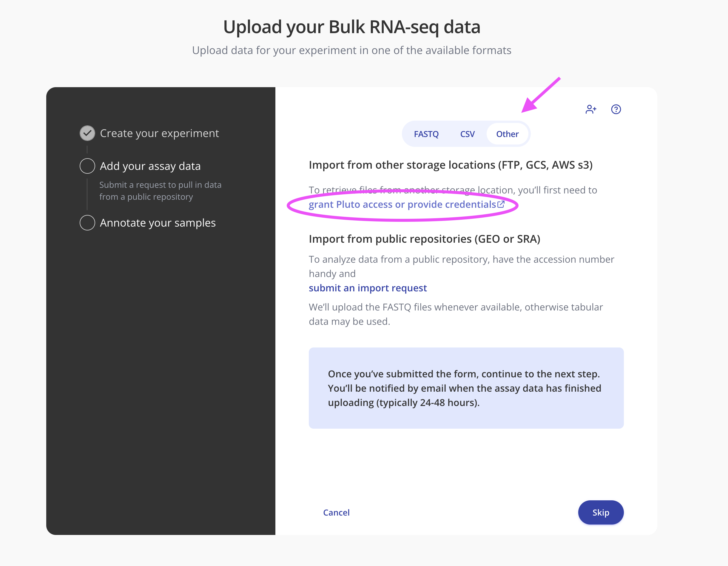
Task: Click the Import from public repositories heading
Action: pos(424,239)
